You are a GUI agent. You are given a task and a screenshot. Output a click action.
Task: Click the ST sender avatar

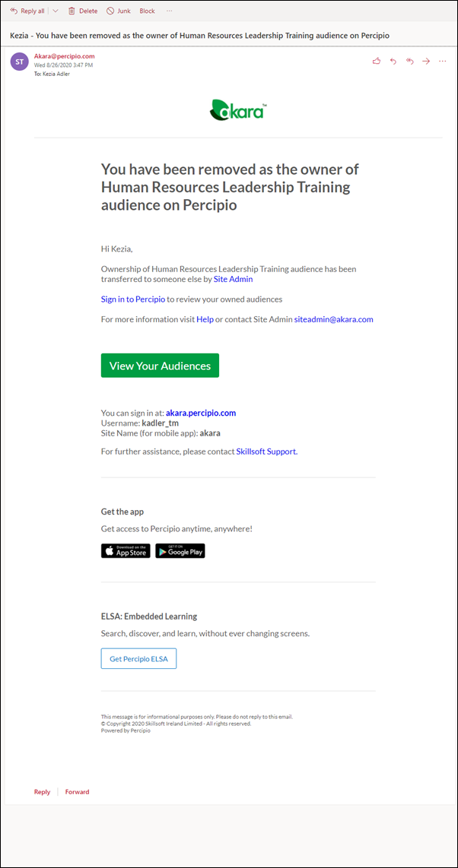(x=20, y=61)
